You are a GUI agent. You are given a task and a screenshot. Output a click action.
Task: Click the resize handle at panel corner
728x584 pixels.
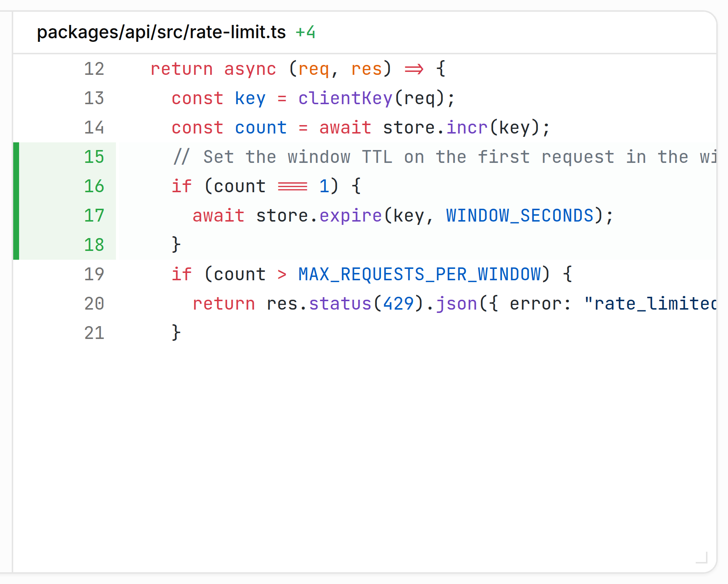[702, 557]
